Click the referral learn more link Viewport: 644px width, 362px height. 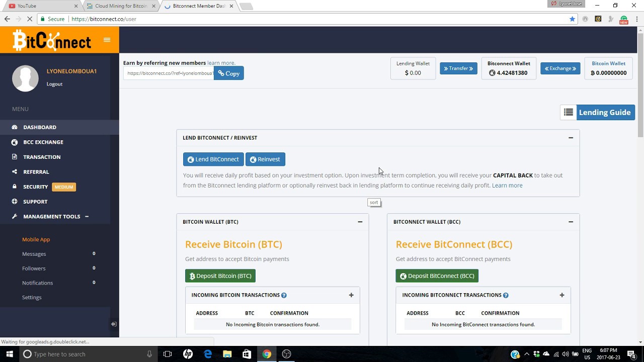pos(221,63)
